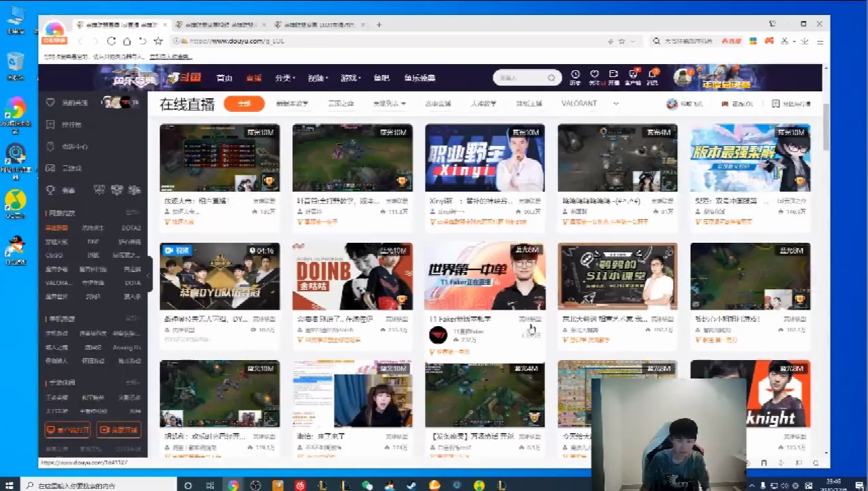
Task: Click the trophy esports icon in sidebar
Action: (50, 190)
